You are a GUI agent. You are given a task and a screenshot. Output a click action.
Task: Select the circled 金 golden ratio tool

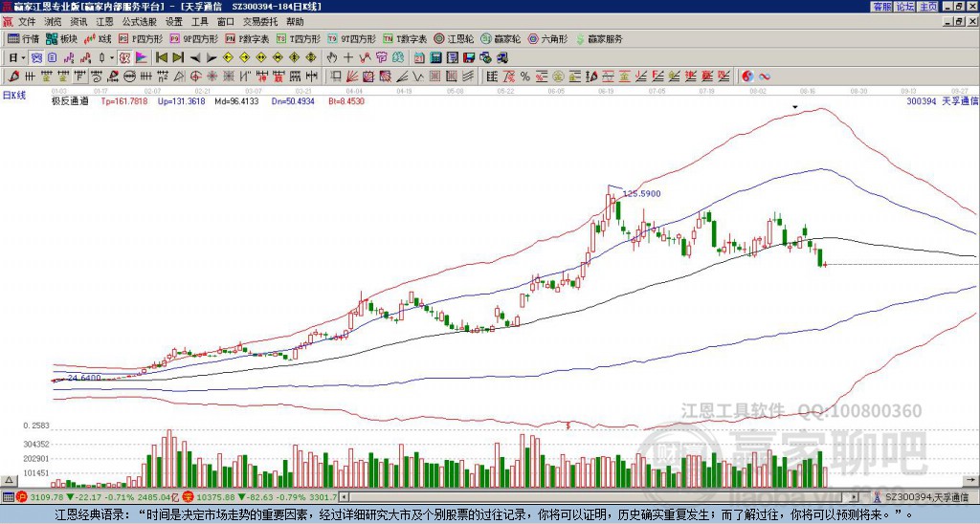(558, 76)
